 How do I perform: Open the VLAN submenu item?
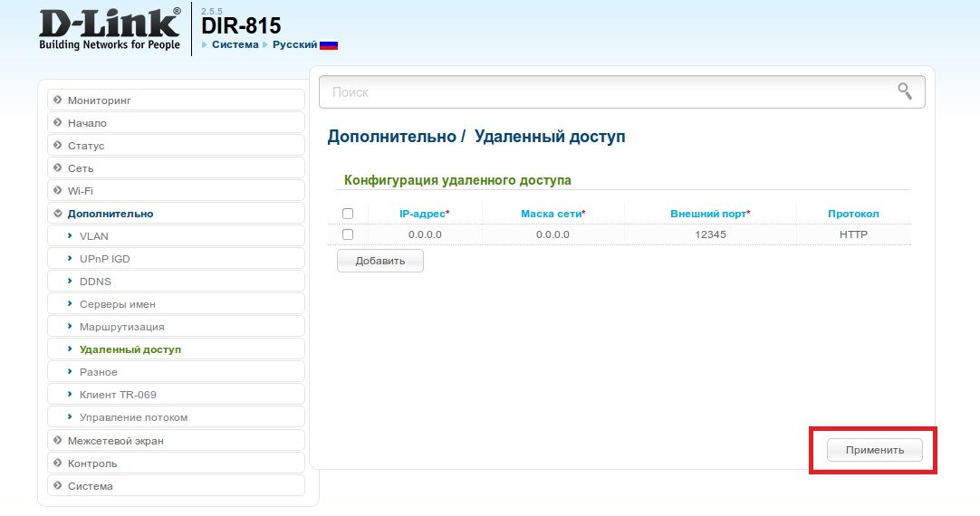pos(93,236)
